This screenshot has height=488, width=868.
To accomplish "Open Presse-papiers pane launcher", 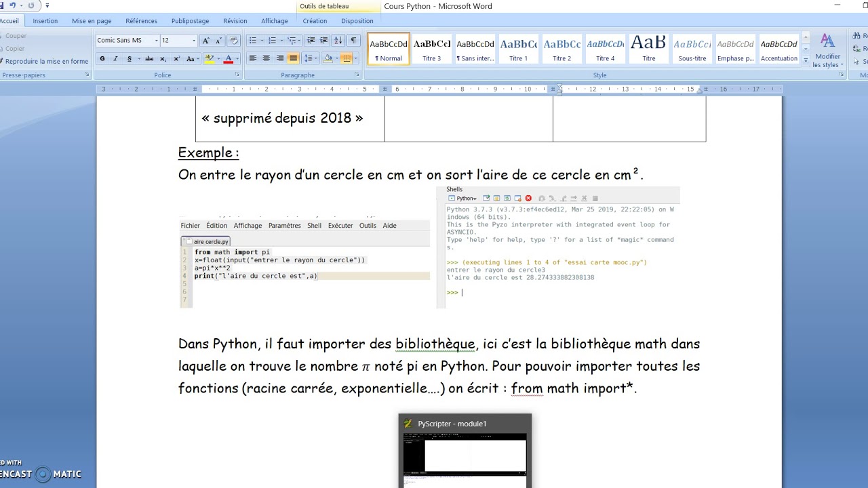I will coord(85,75).
